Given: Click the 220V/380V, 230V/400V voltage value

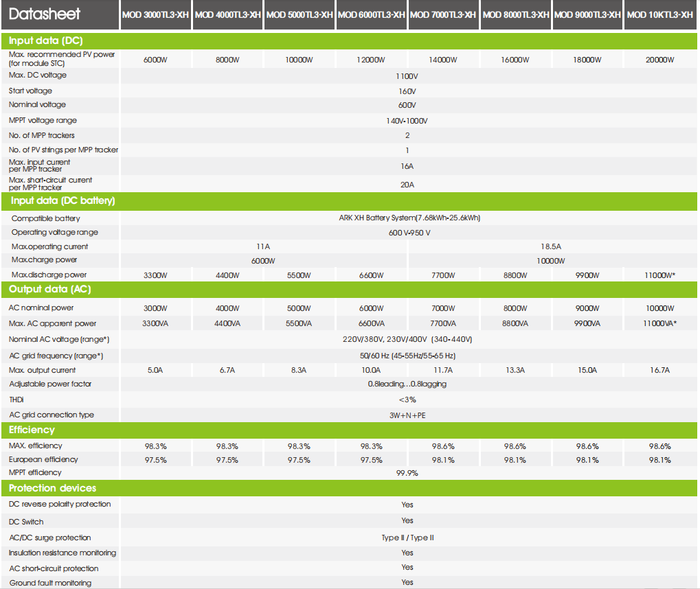Looking at the screenshot, I should click(x=407, y=339).
